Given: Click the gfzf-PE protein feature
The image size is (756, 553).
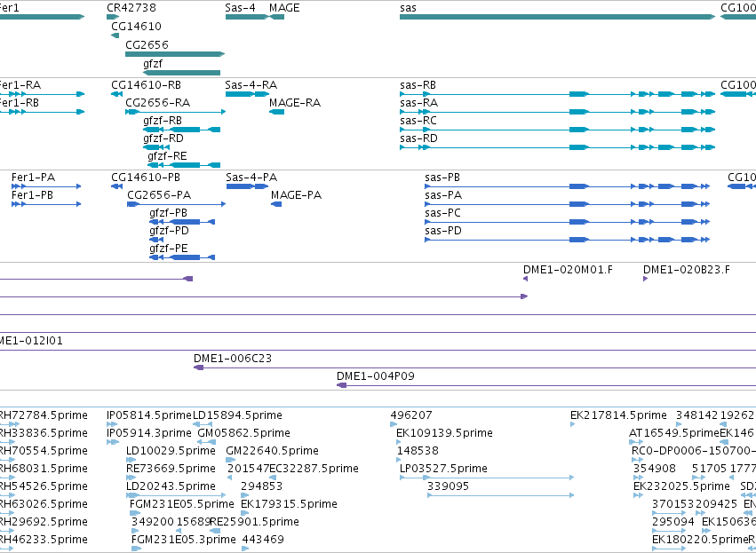Looking at the screenshot, I should pos(182,257).
